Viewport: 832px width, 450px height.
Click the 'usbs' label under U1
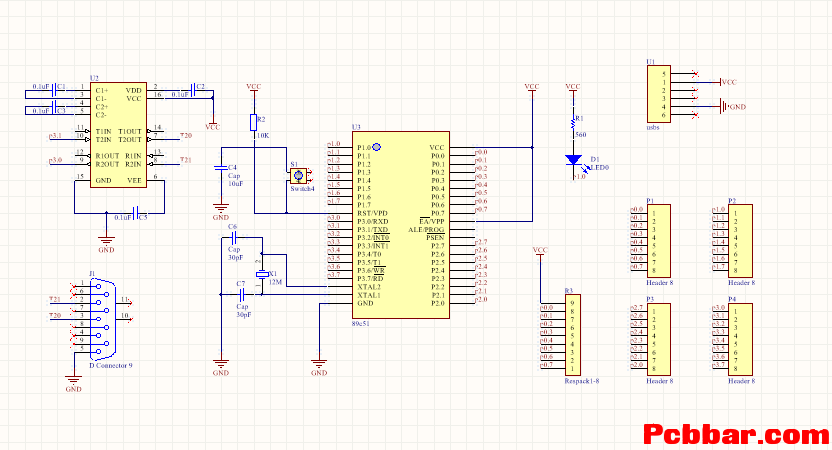653,127
